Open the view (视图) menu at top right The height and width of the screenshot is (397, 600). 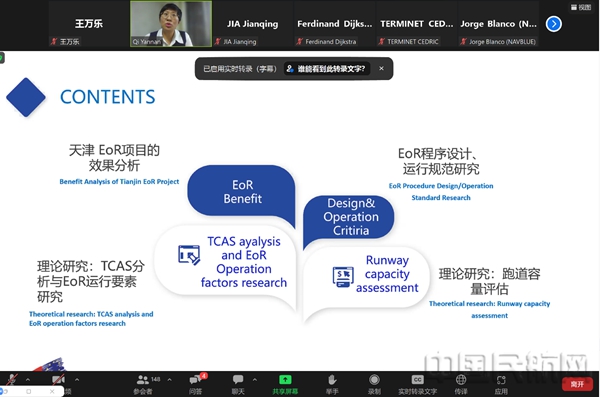581,7
